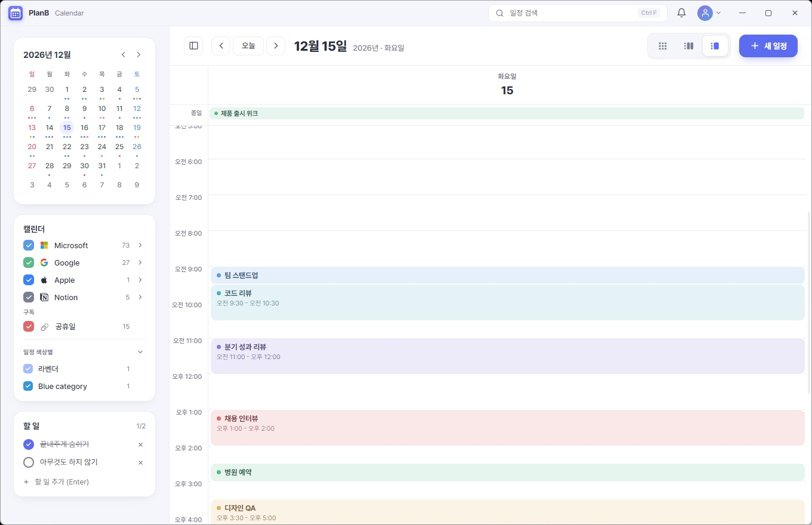This screenshot has height=525, width=812.
Task: Click the 화요일 15 day header
Action: click(507, 85)
